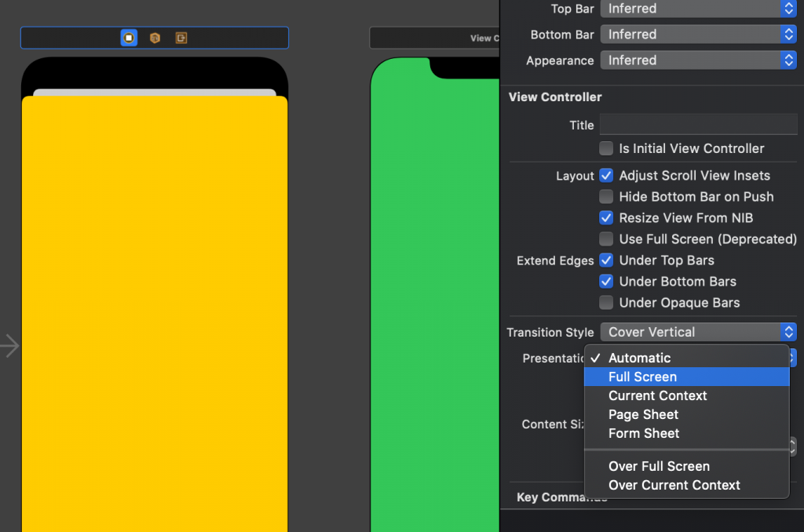Choose Full Screen presentation option
The height and width of the screenshot is (532, 804).
pos(686,377)
